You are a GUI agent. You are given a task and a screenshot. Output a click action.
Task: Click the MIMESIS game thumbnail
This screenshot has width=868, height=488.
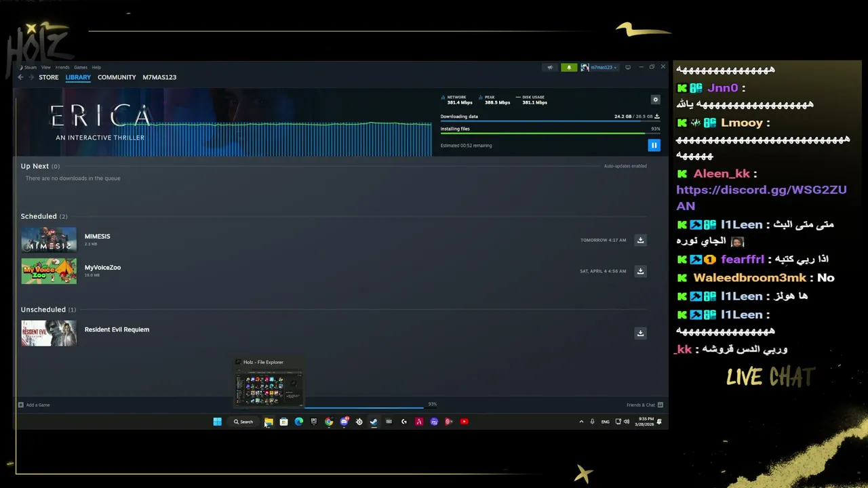(49, 240)
